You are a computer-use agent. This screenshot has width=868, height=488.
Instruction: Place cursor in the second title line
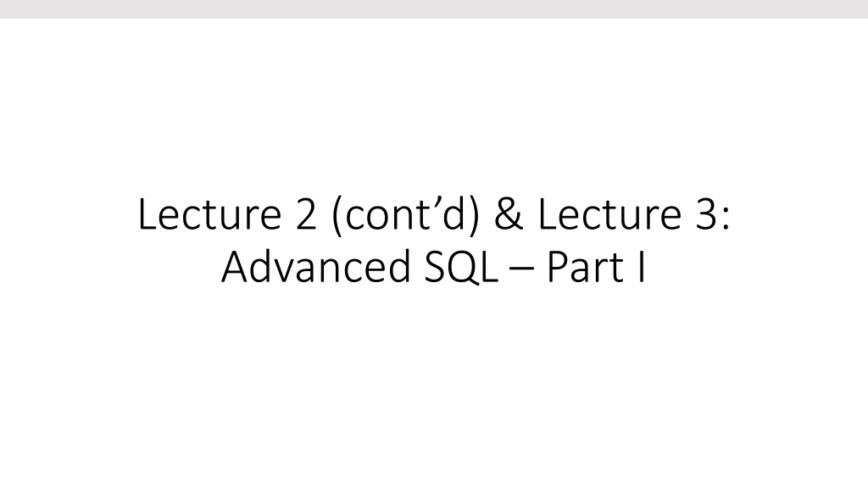coord(433,267)
